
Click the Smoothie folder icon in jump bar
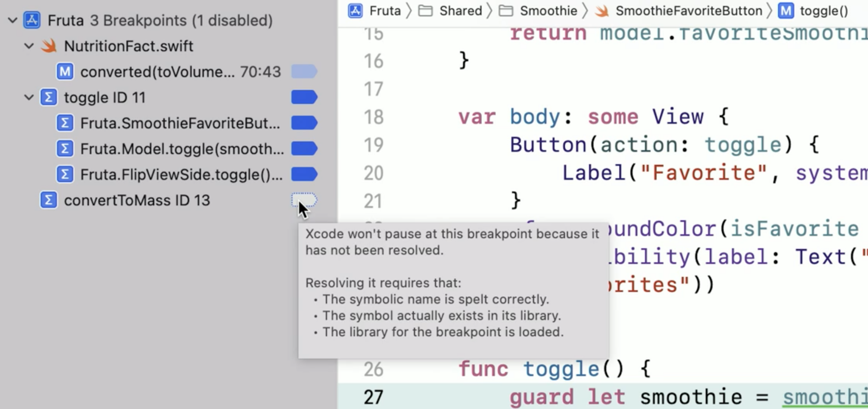[506, 11]
